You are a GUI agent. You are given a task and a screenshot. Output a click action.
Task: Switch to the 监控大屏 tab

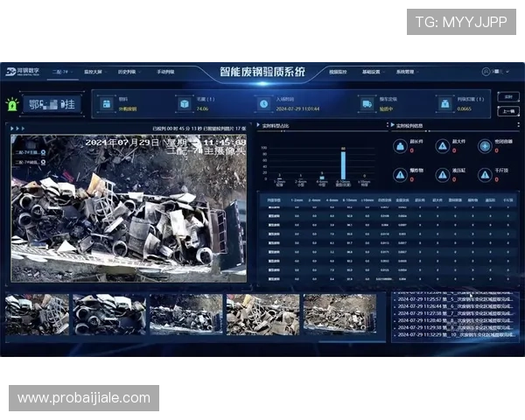pyautogui.click(x=94, y=72)
